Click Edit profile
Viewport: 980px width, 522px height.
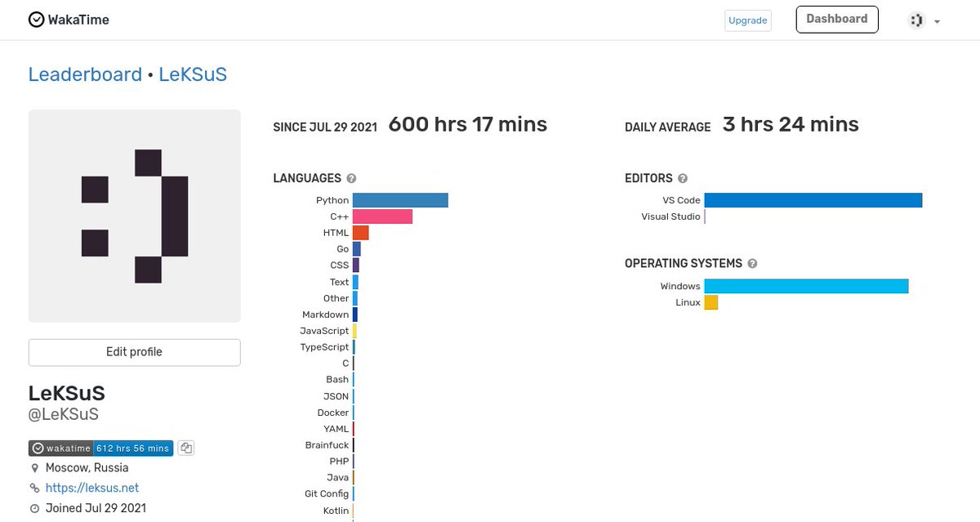point(135,352)
